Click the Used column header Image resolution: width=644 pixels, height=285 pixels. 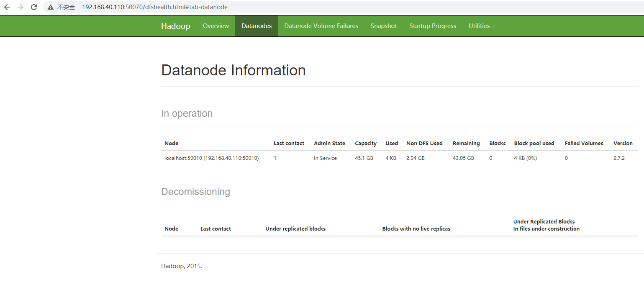click(392, 143)
